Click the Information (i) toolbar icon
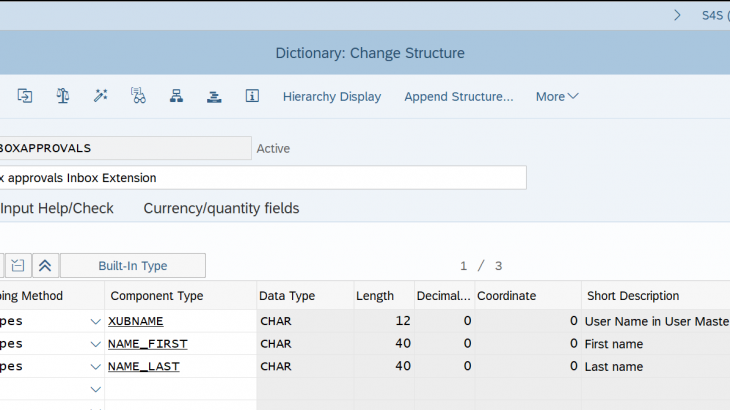Viewport: 730px width, 410px height. (x=252, y=96)
